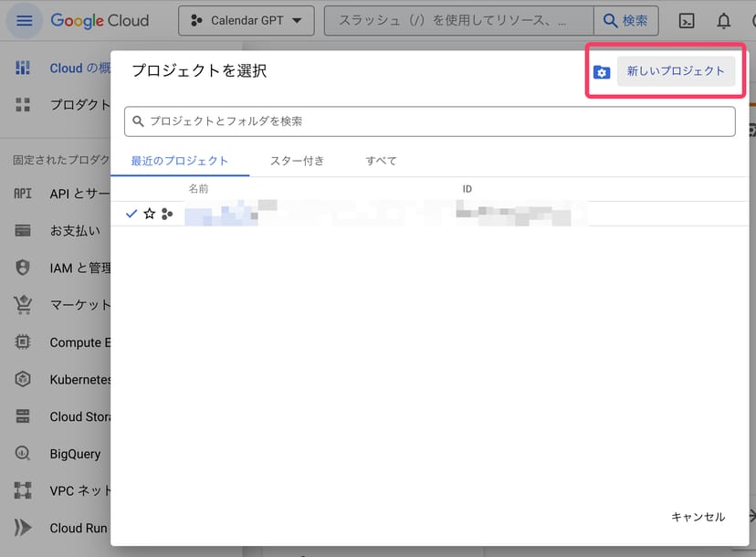Click the API and services icon
The height and width of the screenshot is (557, 756).
coord(23,194)
